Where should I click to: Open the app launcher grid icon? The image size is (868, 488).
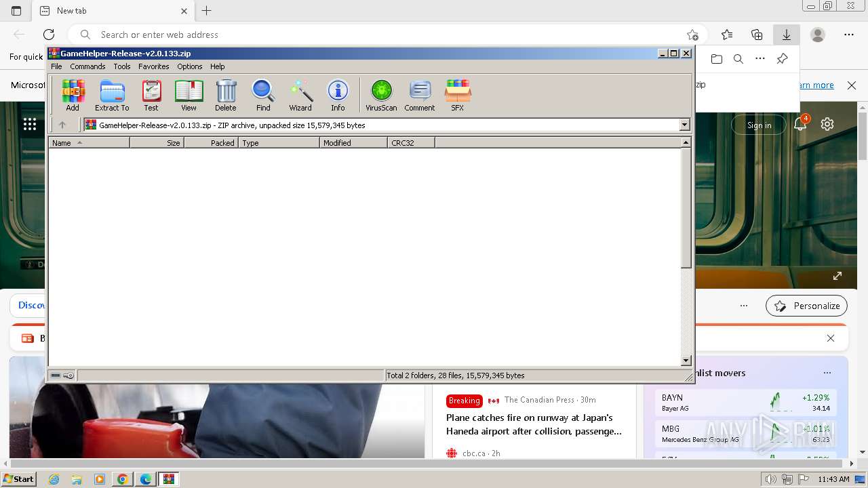pyautogui.click(x=30, y=124)
